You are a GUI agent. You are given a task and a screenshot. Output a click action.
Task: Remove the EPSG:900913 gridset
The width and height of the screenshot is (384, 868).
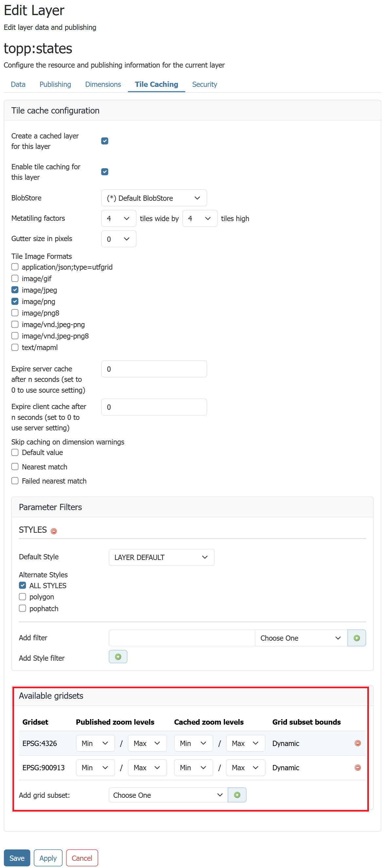tap(357, 767)
